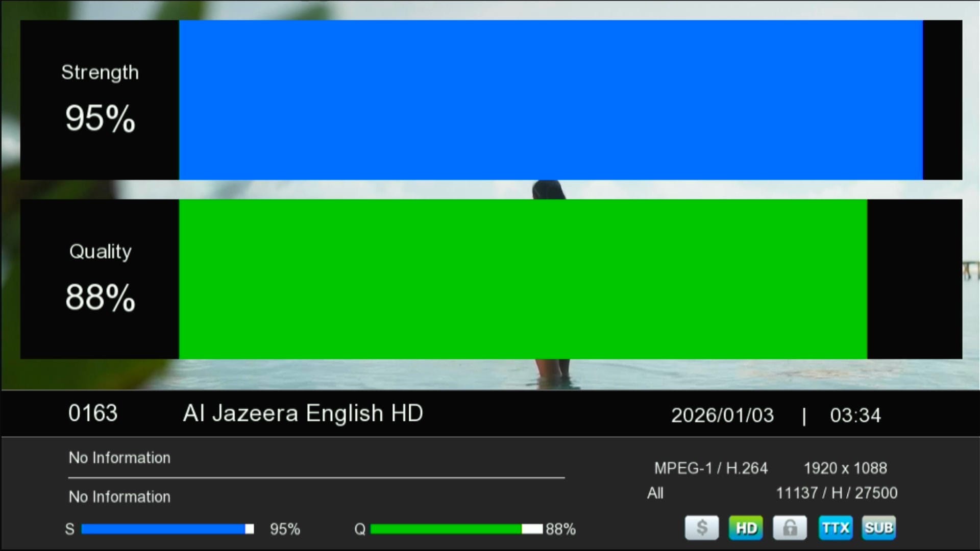Screen dimensions: 980x551
Task: Click the 2026/01/03 date display
Action: pyautogui.click(x=722, y=415)
